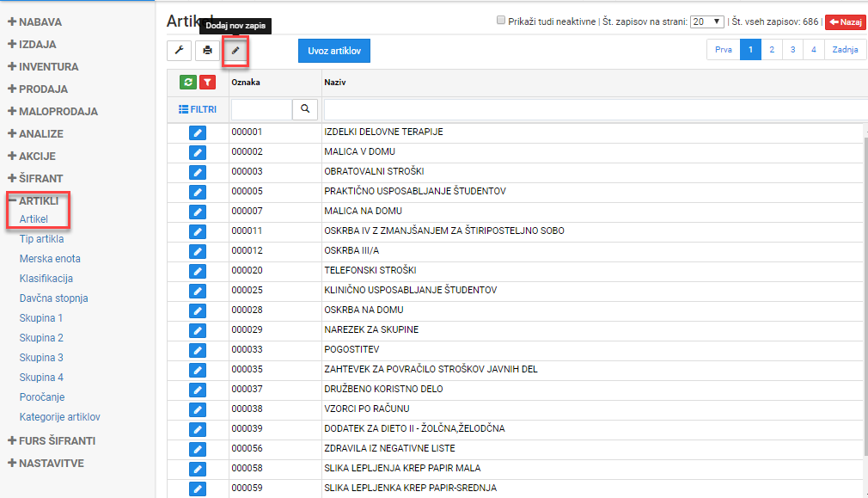Click the red Nazaj back button
Viewport: 868px width, 498px height.
[x=846, y=22]
